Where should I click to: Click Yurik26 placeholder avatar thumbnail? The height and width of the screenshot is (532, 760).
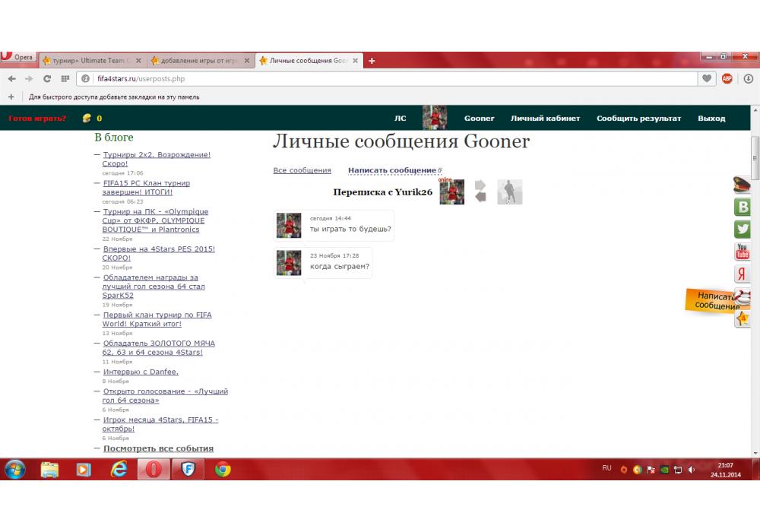tap(510, 192)
